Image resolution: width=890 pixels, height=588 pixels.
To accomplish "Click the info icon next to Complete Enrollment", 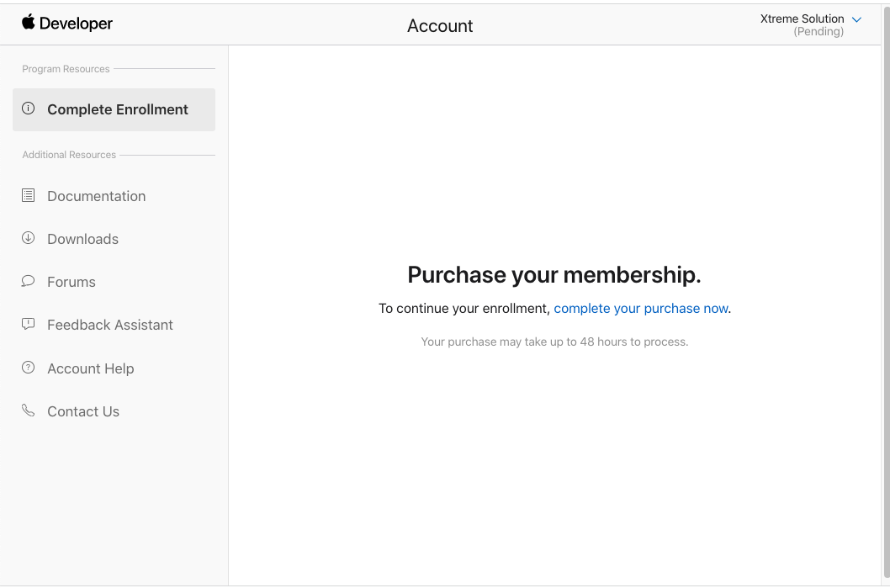I will (x=28, y=109).
